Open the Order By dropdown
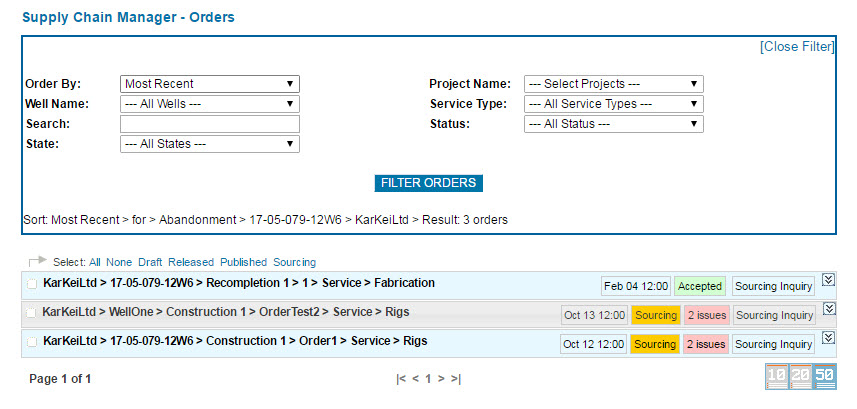857x409 pixels. pos(209,84)
